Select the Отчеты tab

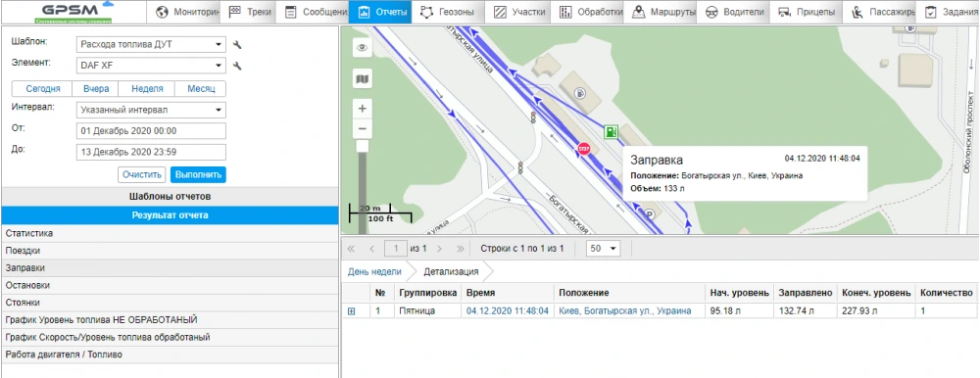tap(380, 12)
